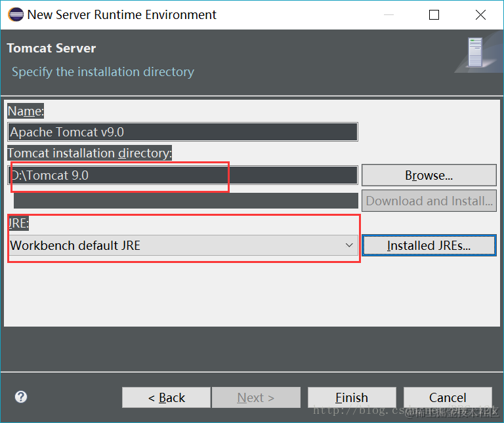Click the 'Tomcat installation directory:' label

click(90, 153)
